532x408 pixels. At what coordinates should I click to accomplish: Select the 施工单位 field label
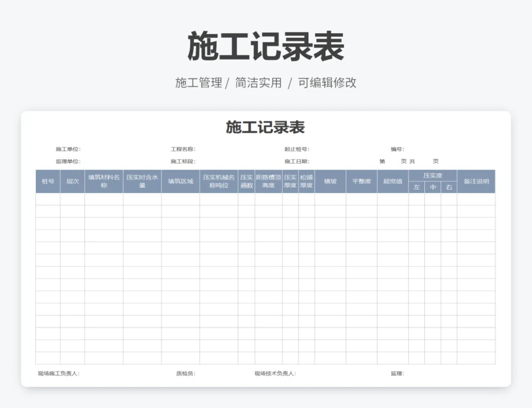[68, 149]
